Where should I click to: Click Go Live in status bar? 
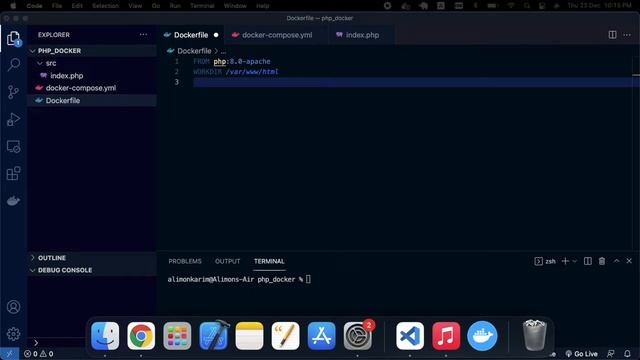click(x=582, y=354)
